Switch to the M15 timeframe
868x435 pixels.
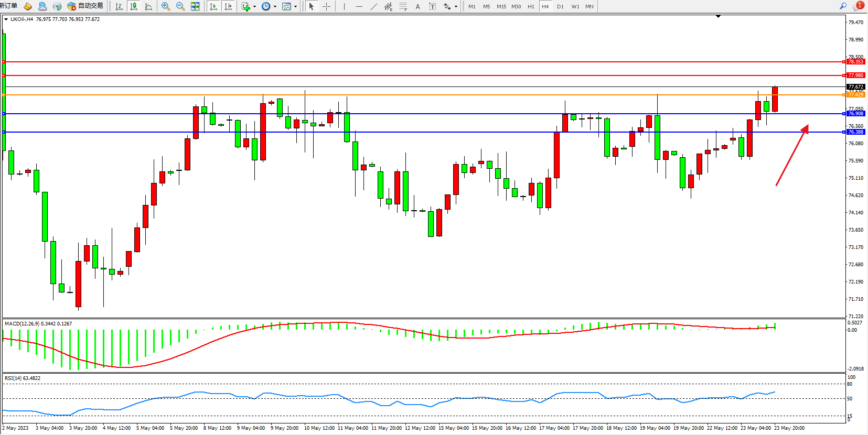click(501, 6)
